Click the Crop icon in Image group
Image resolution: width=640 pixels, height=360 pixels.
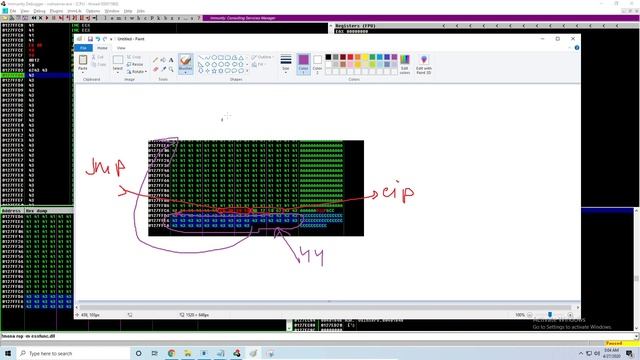(x=129, y=57)
